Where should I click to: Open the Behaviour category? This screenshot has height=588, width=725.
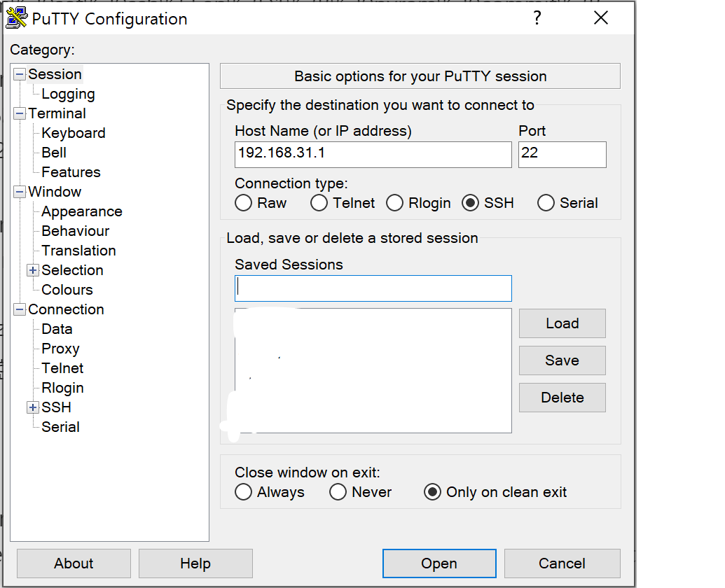coord(76,231)
